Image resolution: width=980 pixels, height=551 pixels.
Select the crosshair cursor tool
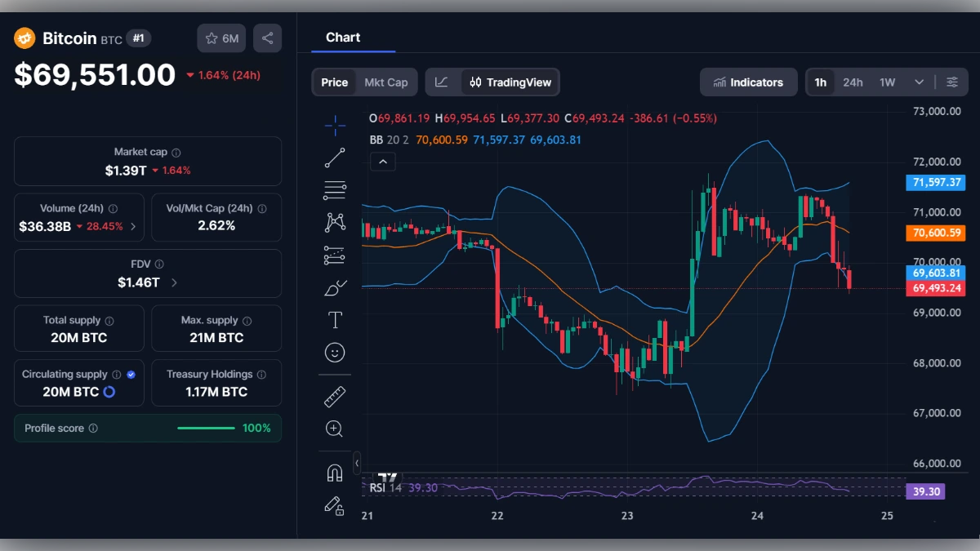tap(335, 125)
